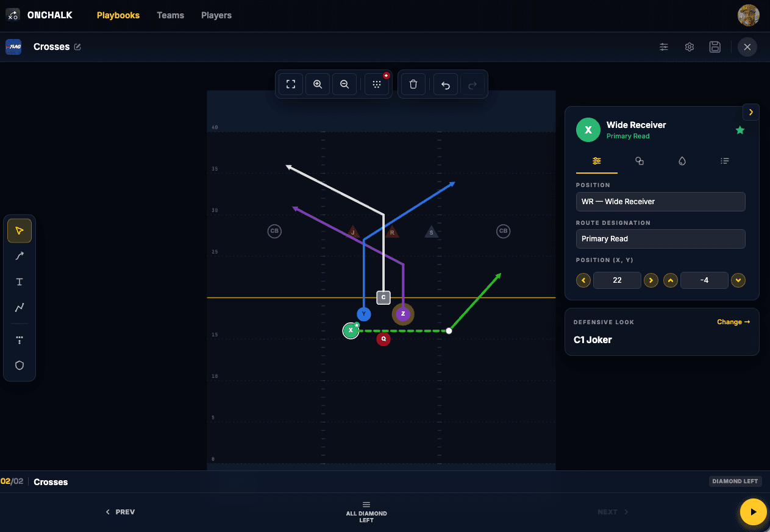Open the formation dots tool
This screenshot has width=770, height=532.
coord(20,339)
